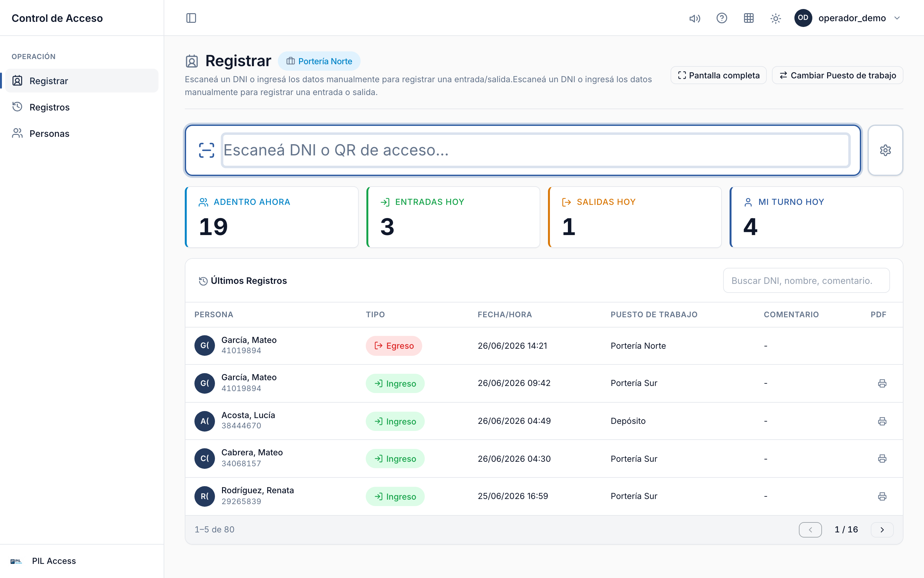Select the Salidas Hoy stat card
The height and width of the screenshot is (578, 924).
pyautogui.click(x=635, y=217)
